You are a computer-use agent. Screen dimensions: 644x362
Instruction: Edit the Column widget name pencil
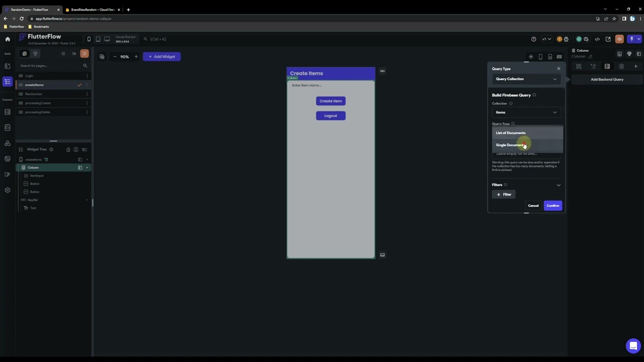[x=590, y=56]
